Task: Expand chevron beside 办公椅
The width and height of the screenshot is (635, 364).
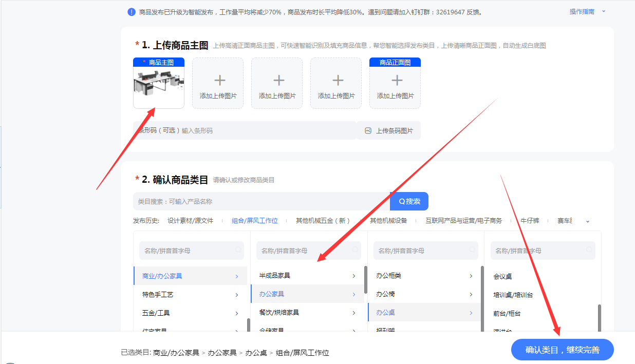Action: 471,294
